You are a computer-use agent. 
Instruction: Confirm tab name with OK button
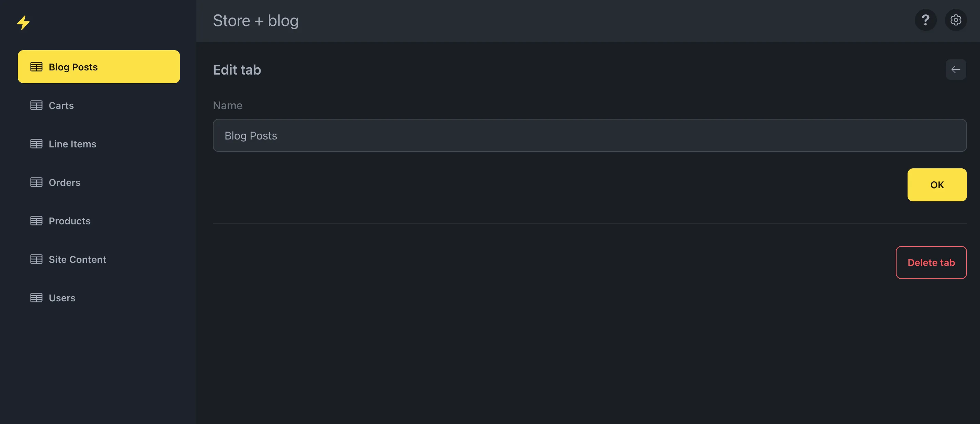(937, 185)
